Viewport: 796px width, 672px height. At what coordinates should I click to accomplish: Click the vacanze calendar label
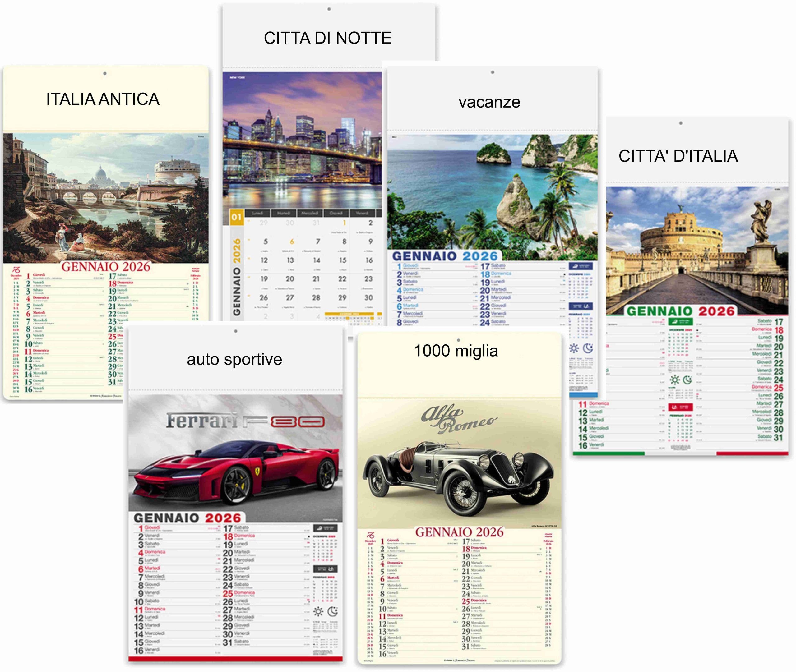pos(489,102)
